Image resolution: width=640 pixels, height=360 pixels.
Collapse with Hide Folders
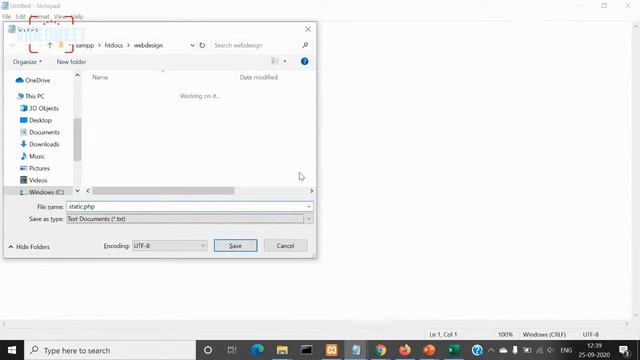(29, 247)
